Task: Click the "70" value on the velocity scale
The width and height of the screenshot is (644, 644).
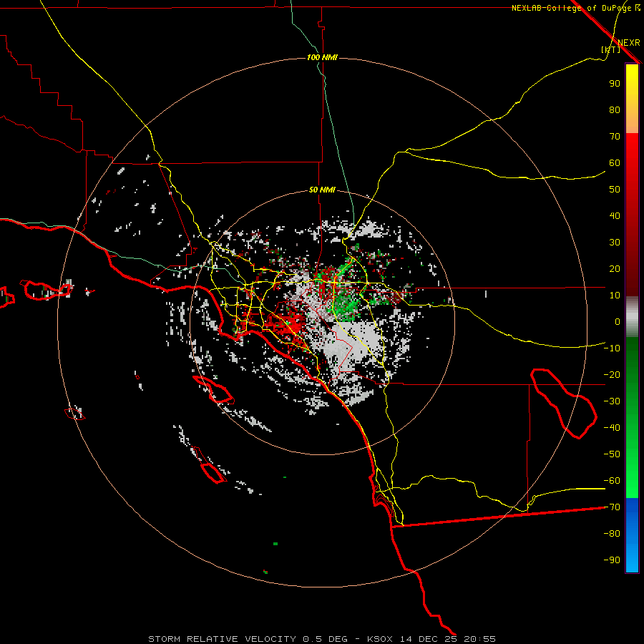Action: [x=615, y=137]
